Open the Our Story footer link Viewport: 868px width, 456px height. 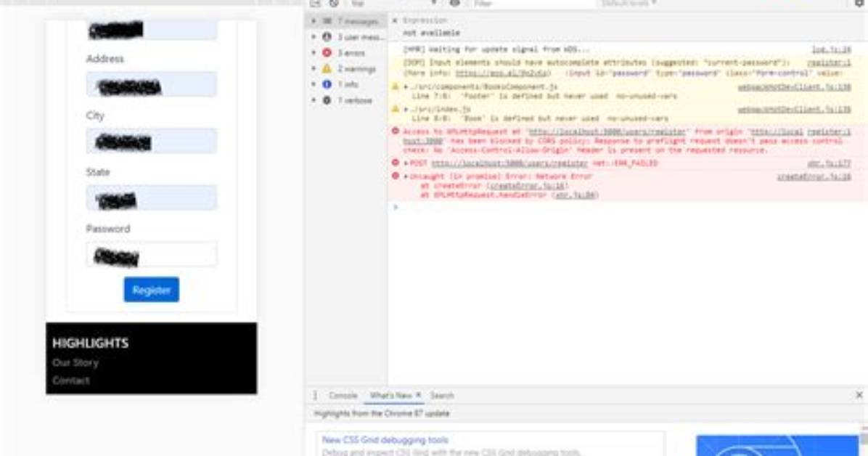tap(75, 362)
